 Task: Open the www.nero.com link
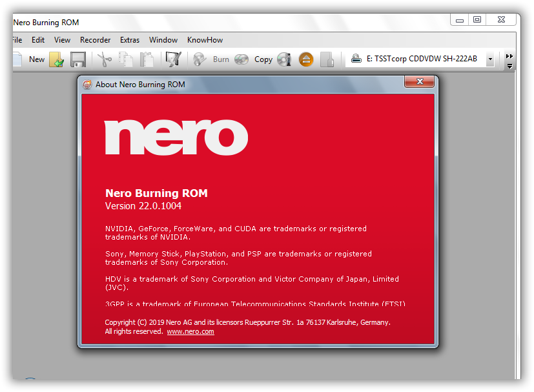coord(190,331)
